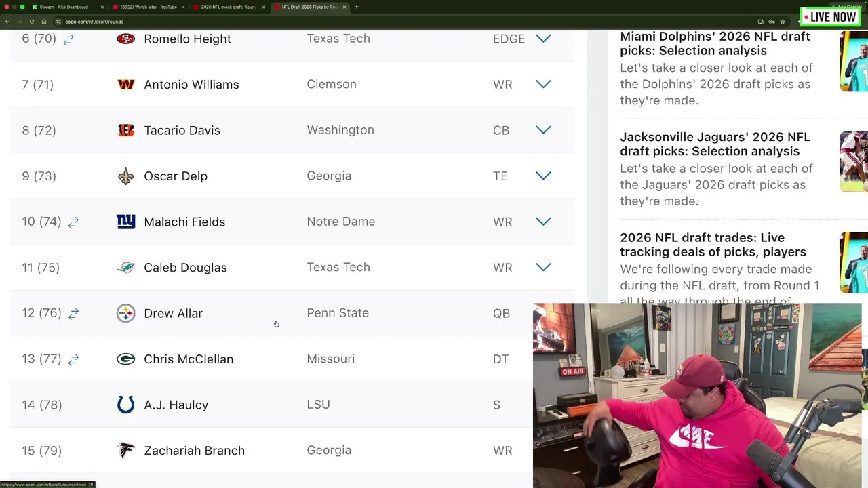Click the install app icon in address bar

pos(760,22)
